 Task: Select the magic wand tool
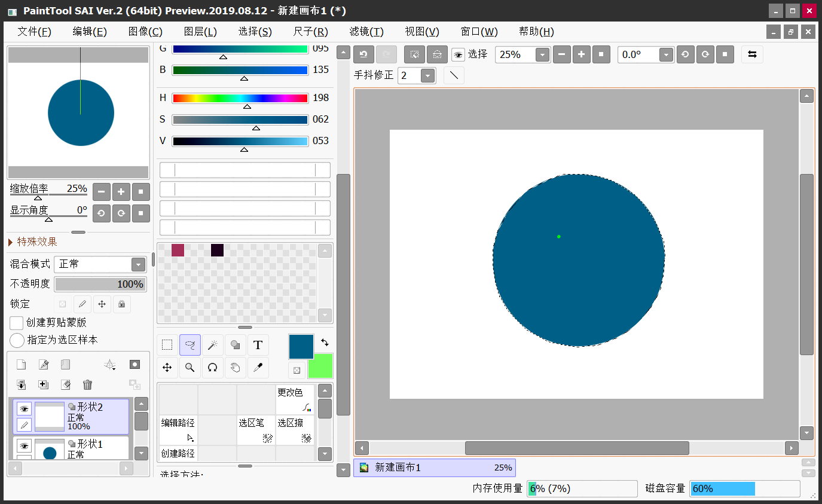pyautogui.click(x=213, y=345)
